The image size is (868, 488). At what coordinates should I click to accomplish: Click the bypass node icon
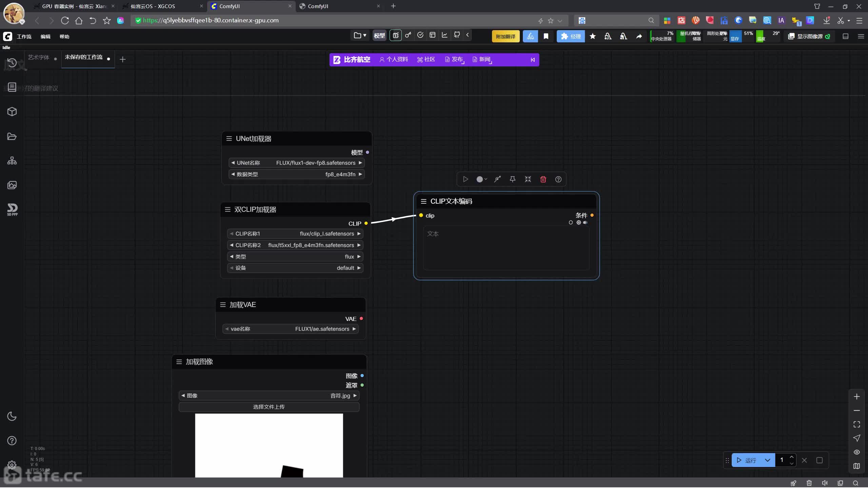(x=497, y=179)
